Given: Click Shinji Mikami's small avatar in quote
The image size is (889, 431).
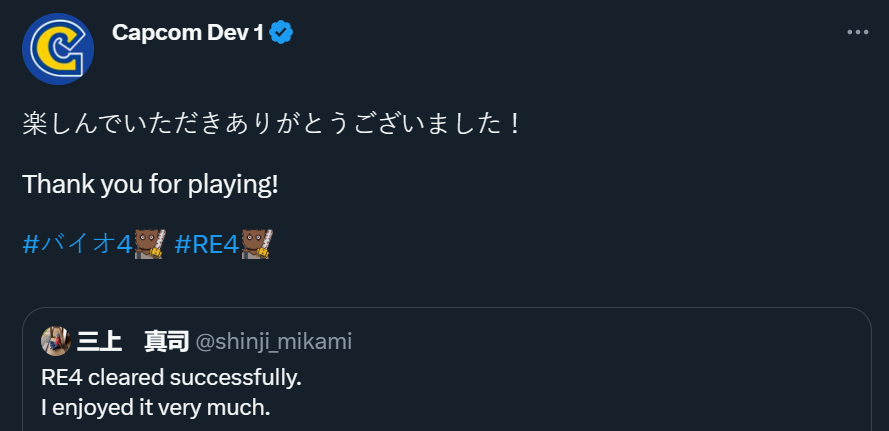Looking at the screenshot, I should click(55, 341).
